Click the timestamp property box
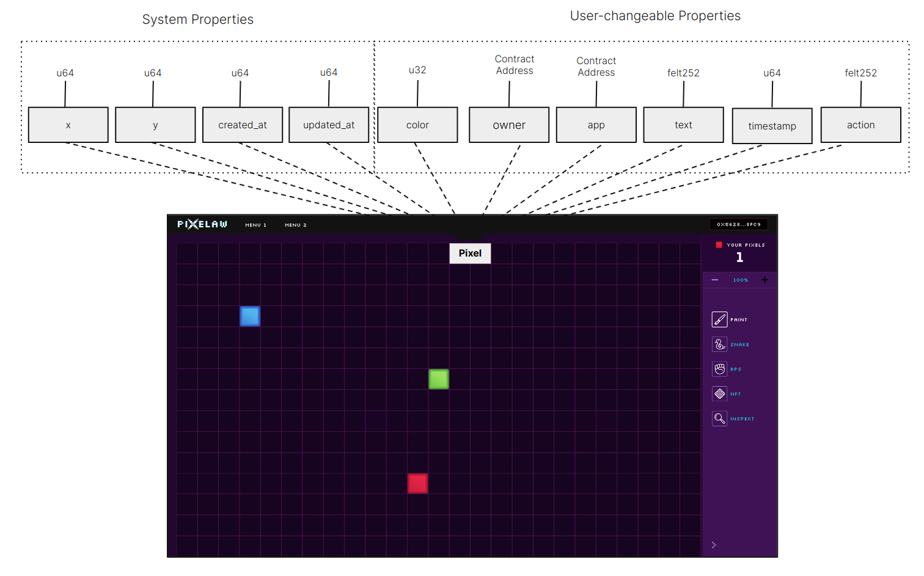 772,126
